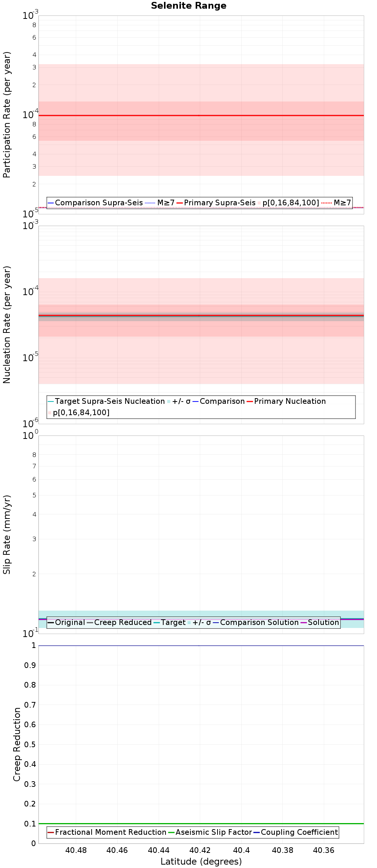Select the Primary Nucleation legend entry
This screenshot has width=377, height=868.
pyautogui.click(x=286, y=401)
